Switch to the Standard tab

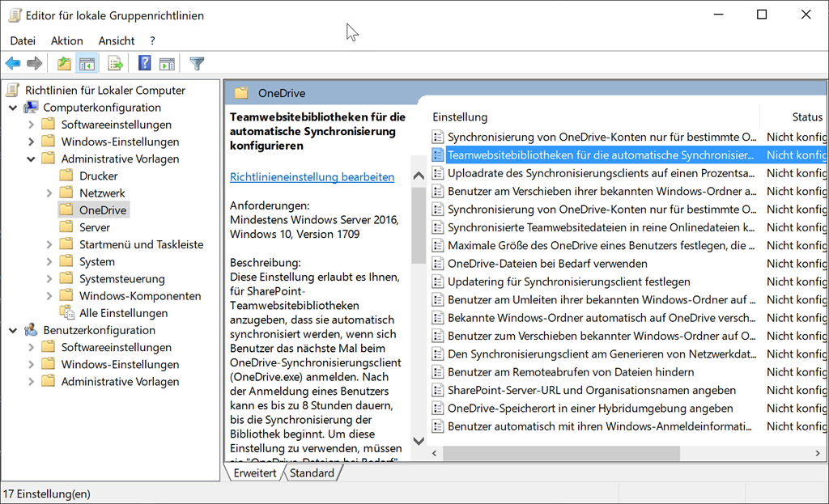pyautogui.click(x=312, y=473)
